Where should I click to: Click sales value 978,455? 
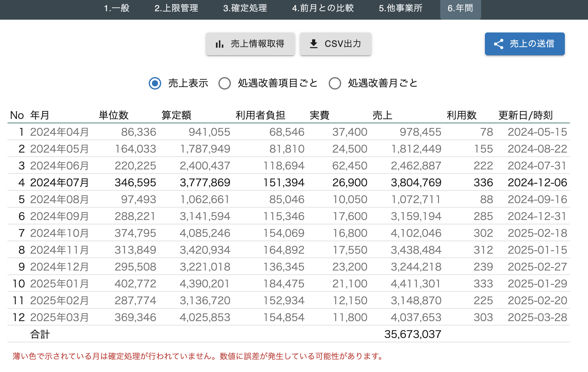(420, 132)
